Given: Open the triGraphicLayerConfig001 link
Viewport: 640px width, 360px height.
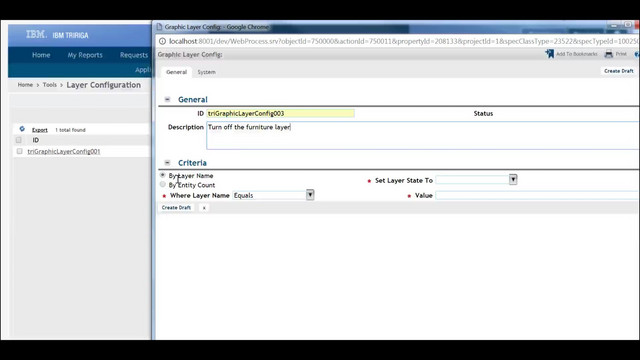Looking at the screenshot, I should (64, 151).
